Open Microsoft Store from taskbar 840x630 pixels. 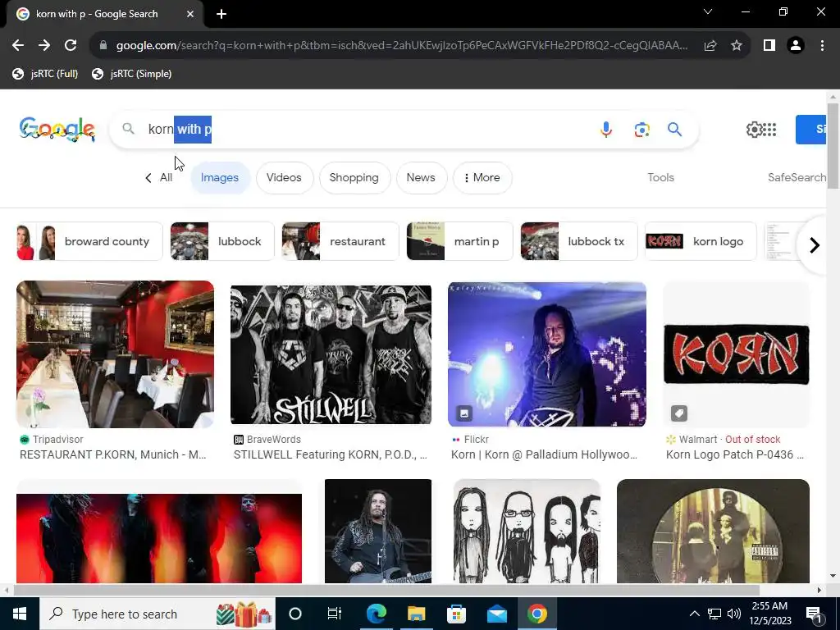pos(456,614)
